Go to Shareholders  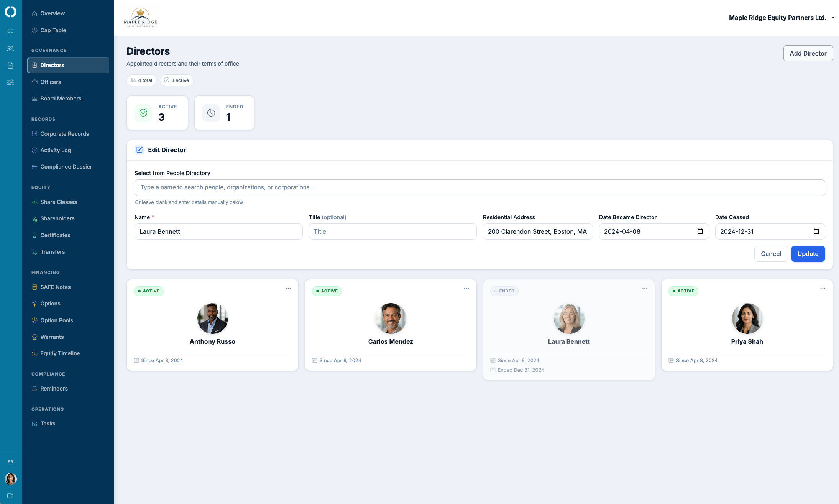(68, 218)
